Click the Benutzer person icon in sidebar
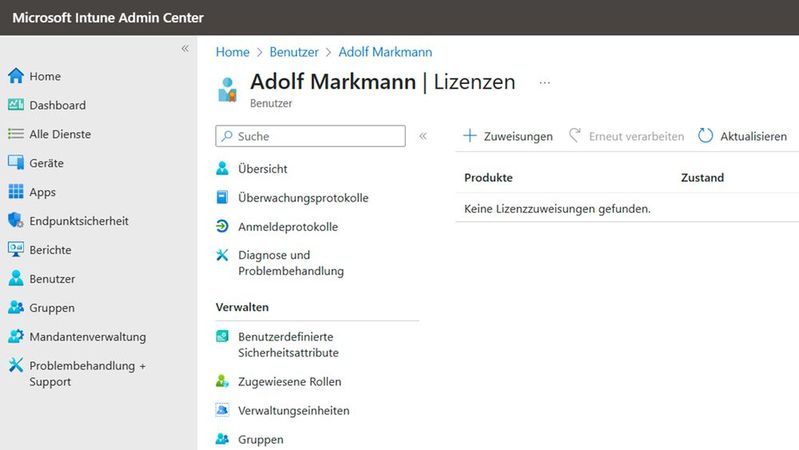799x450 pixels. pos(16,278)
